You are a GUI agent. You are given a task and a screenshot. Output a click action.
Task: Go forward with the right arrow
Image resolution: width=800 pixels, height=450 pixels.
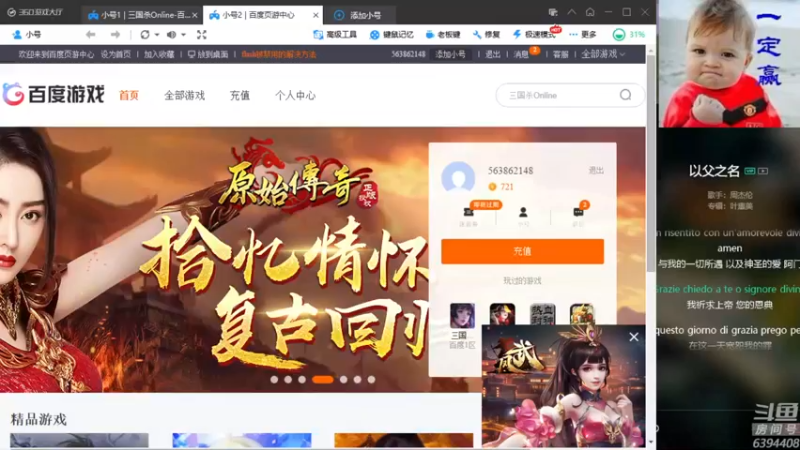coord(115,35)
